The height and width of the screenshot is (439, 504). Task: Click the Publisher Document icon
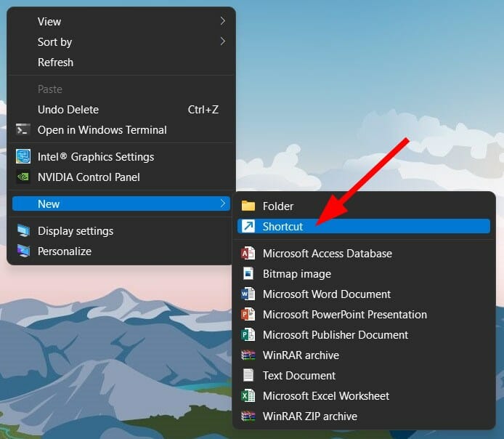point(248,334)
